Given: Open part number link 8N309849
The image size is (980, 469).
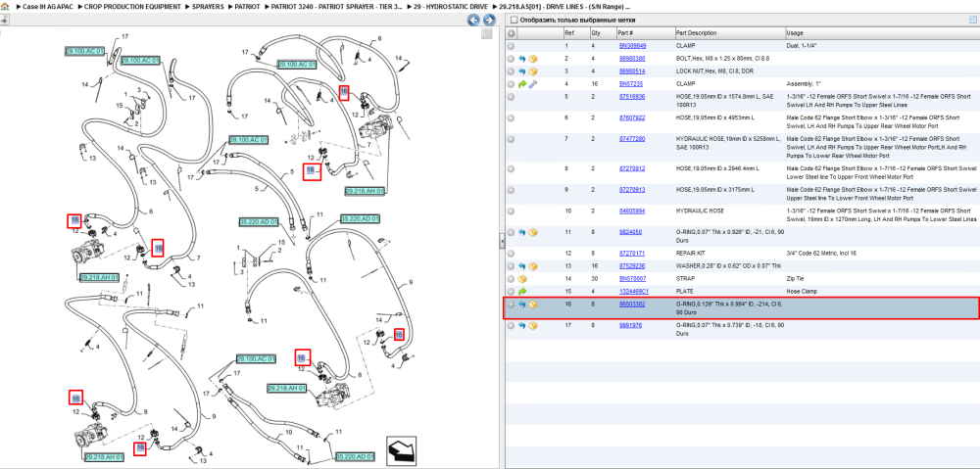Looking at the screenshot, I should pyautogui.click(x=632, y=46).
